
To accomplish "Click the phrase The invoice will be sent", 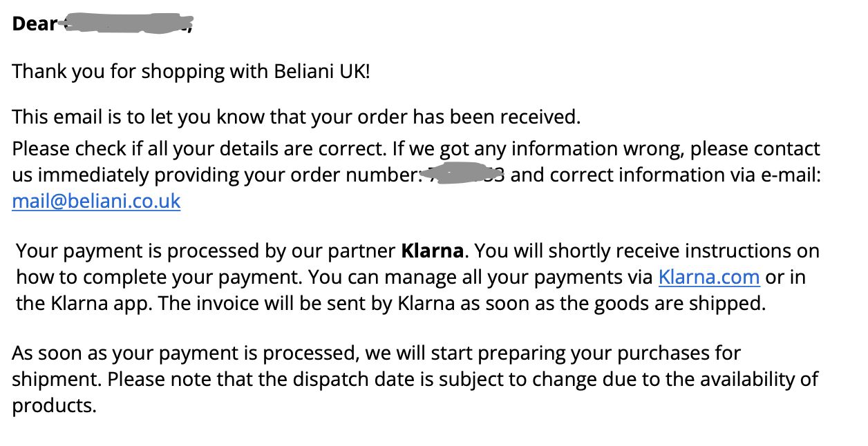I will [276, 304].
